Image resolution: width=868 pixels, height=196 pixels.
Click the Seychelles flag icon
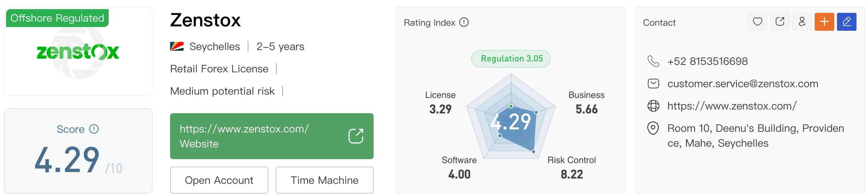tap(177, 46)
